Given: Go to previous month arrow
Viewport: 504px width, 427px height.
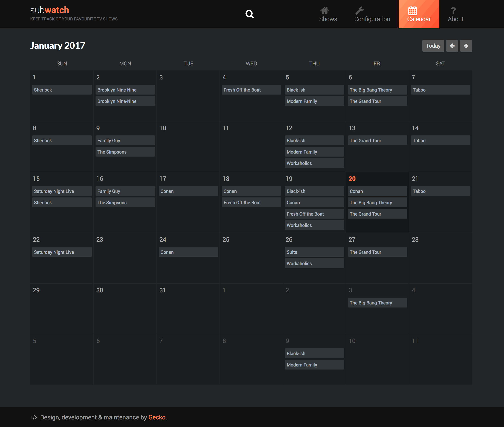Looking at the screenshot, I should click(452, 46).
